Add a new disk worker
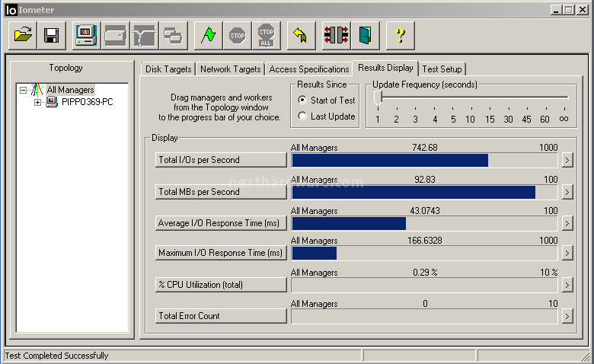 coord(116,35)
